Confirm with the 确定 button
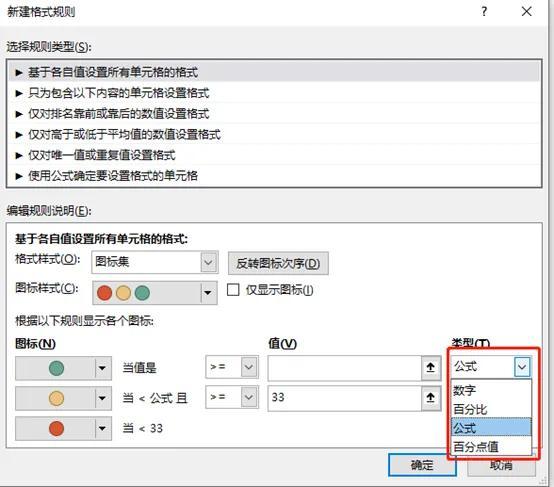The width and height of the screenshot is (554, 487). tap(422, 465)
